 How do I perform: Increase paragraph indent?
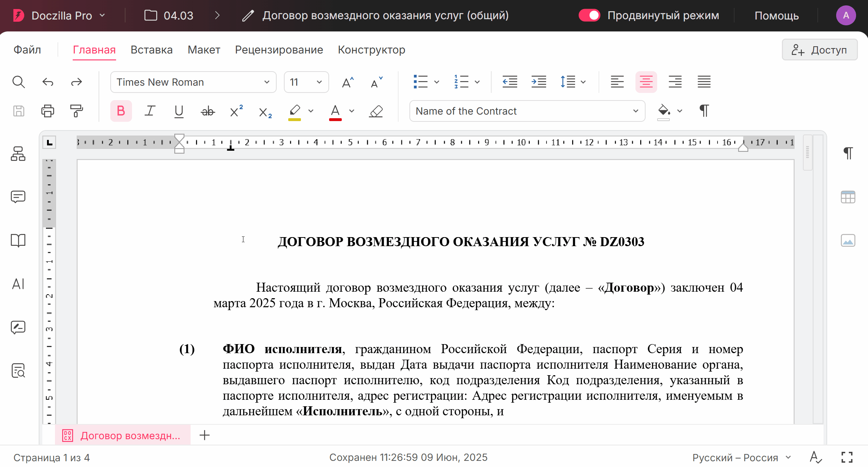(539, 82)
